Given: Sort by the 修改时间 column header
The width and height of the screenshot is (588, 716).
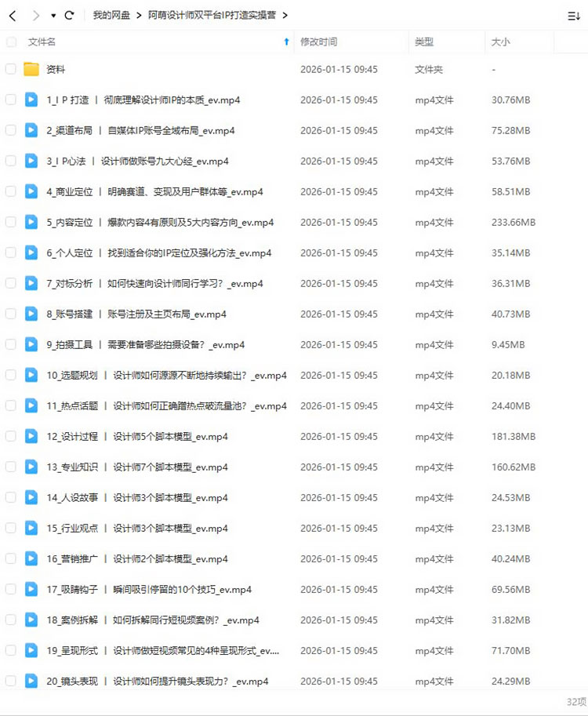Looking at the screenshot, I should (x=318, y=42).
